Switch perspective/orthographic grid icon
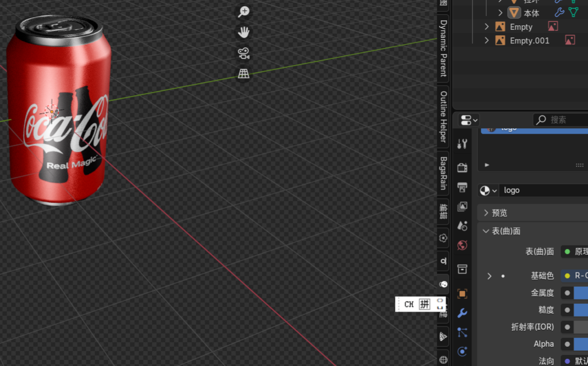588x366 pixels. point(244,74)
